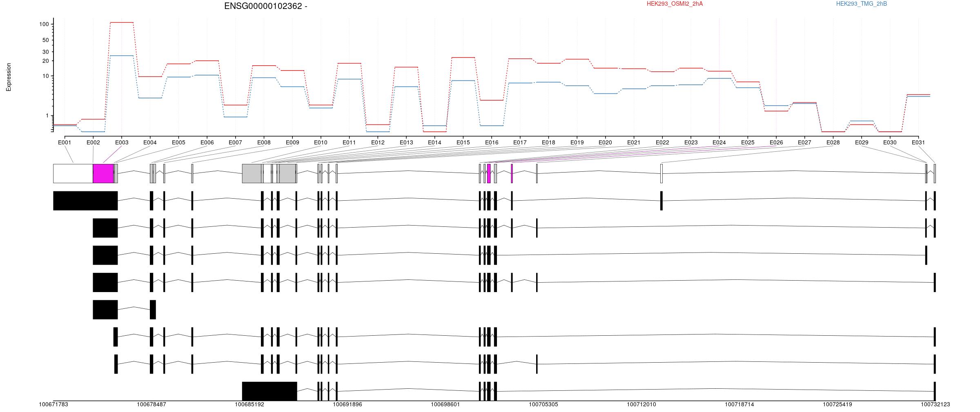Click the large black exon of last transcript
This screenshot has width=980, height=412.
click(269, 391)
